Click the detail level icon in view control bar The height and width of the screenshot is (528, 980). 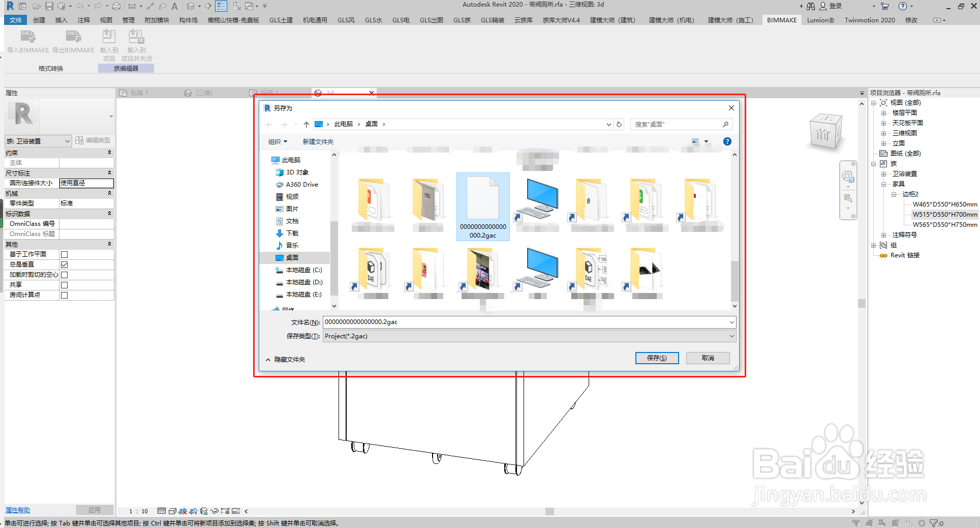162,511
